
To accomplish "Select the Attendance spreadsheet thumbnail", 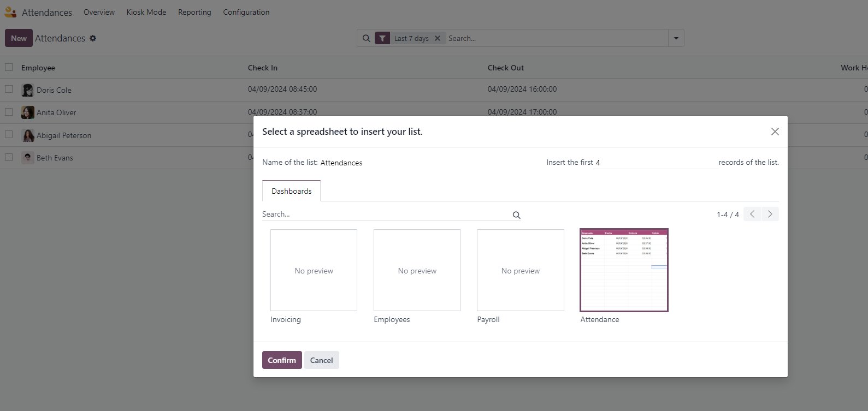I will click(x=624, y=270).
